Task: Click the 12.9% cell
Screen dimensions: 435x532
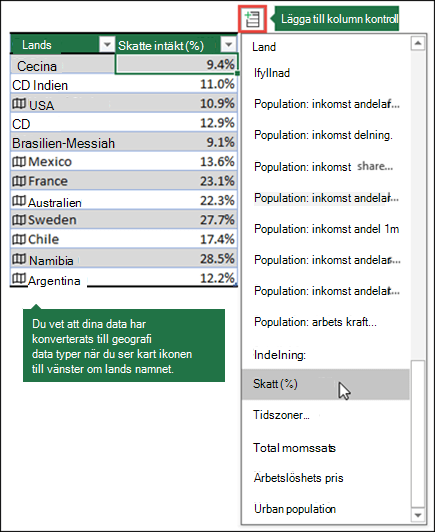Action: pos(176,122)
